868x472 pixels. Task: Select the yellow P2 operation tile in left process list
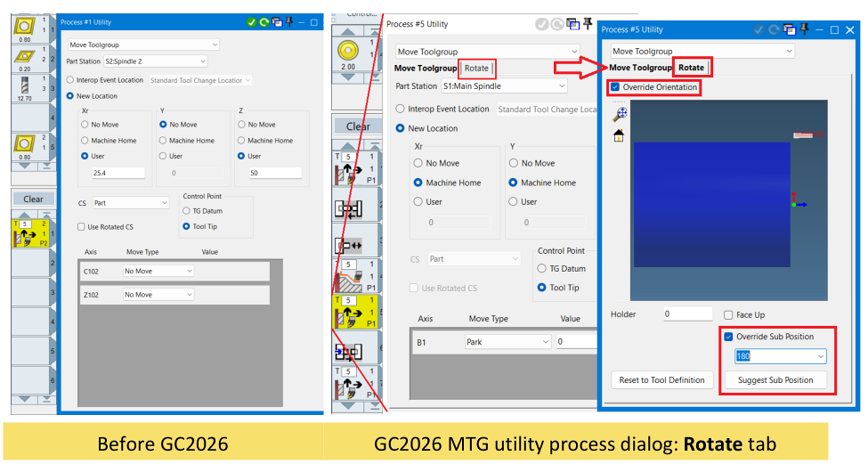tap(31, 234)
